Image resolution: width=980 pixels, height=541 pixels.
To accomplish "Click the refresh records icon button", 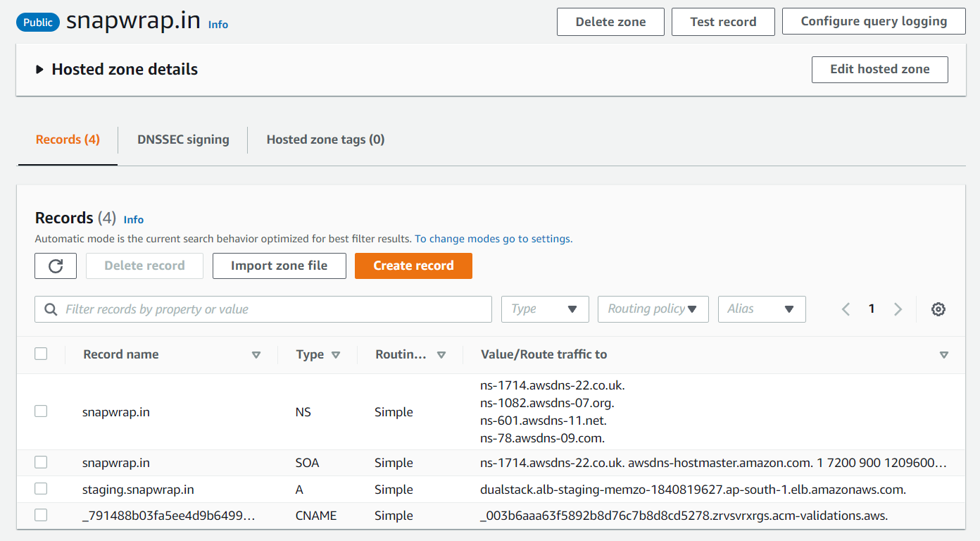I will 56,266.
